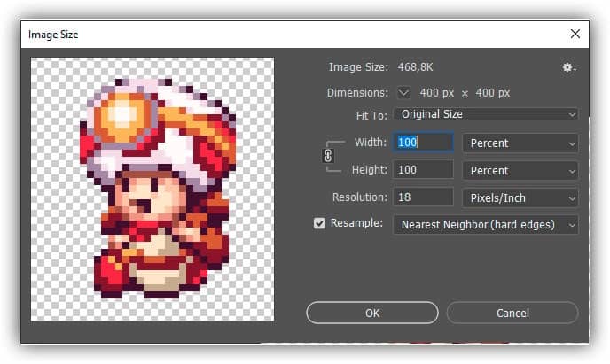The height and width of the screenshot is (364, 610).
Task: Open the Height unit Percent dropdown
Action: click(x=520, y=171)
